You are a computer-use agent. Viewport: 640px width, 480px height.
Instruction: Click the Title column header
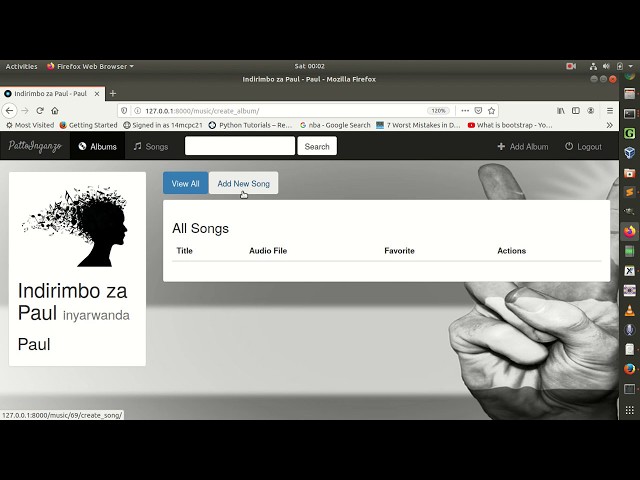184,251
